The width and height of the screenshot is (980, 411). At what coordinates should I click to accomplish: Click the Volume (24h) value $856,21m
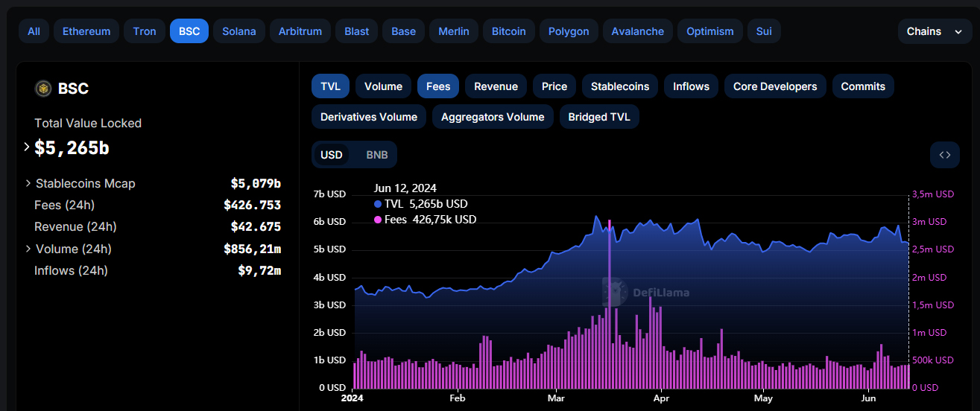pos(252,249)
